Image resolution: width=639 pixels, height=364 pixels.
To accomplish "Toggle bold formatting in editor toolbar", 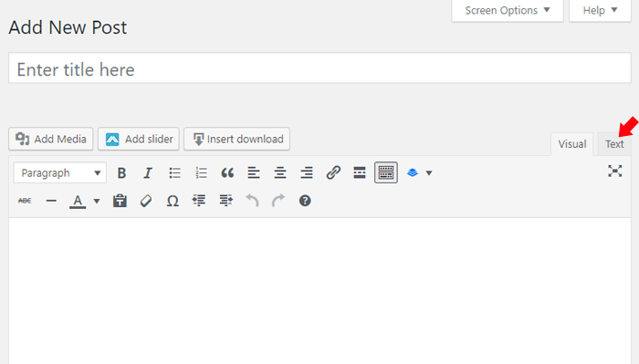I will point(121,173).
